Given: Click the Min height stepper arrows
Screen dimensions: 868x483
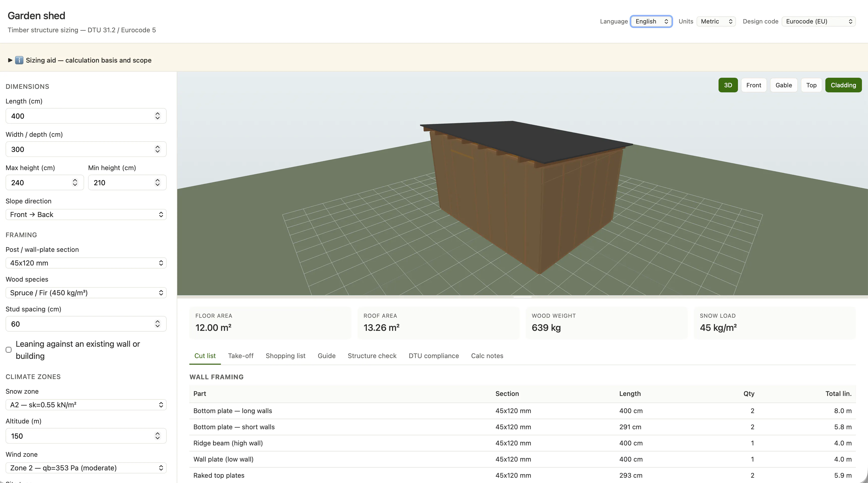Looking at the screenshot, I should click(x=157, y=182).
